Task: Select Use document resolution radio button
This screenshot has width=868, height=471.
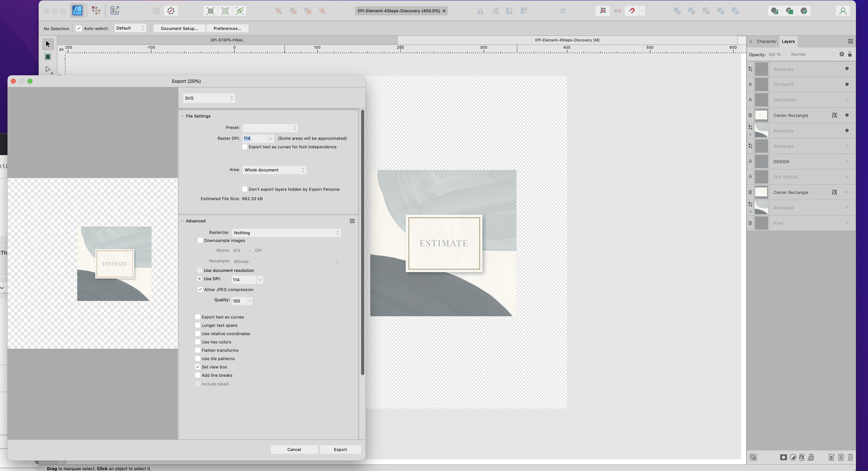Action: (x=200, y=270)
